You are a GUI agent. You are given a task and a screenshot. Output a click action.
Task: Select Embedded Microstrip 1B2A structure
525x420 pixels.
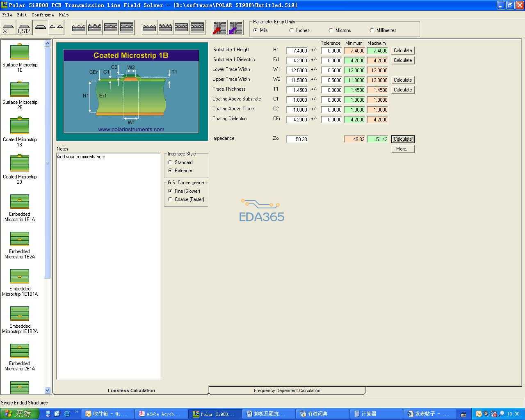tap(20, 245)
